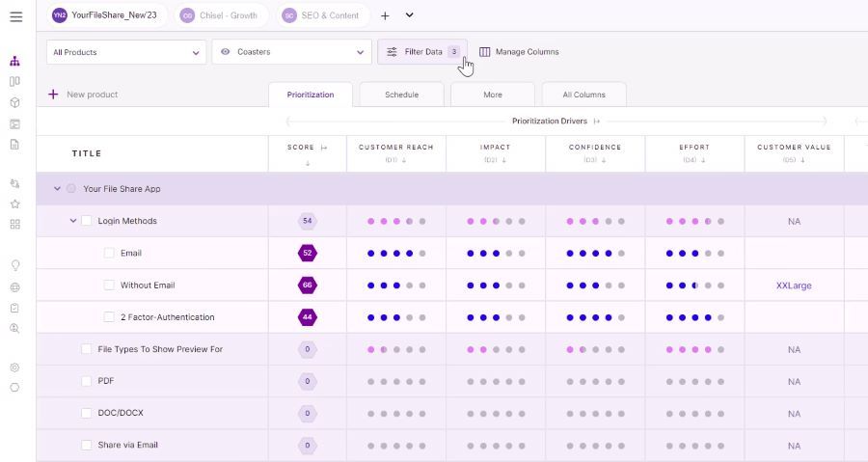Click the sort arrow under Effort header
The image size is (868, 462).
(703, 160)
